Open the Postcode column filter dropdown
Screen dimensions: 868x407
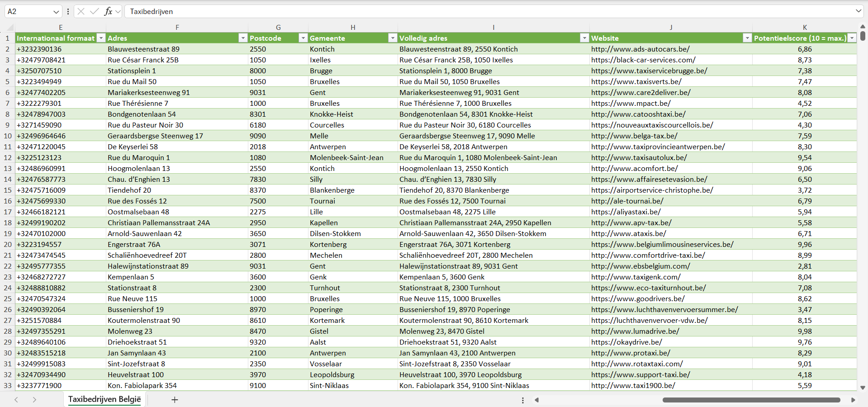(303, 38)
